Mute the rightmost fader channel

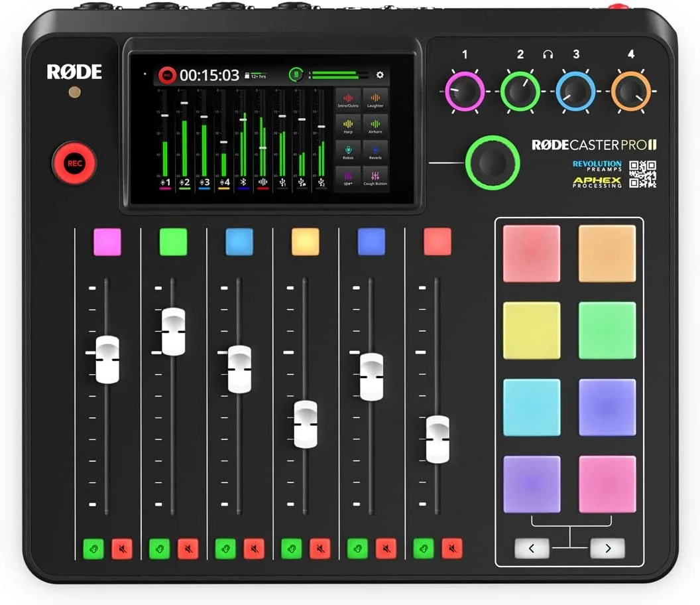tap(453, 549)
